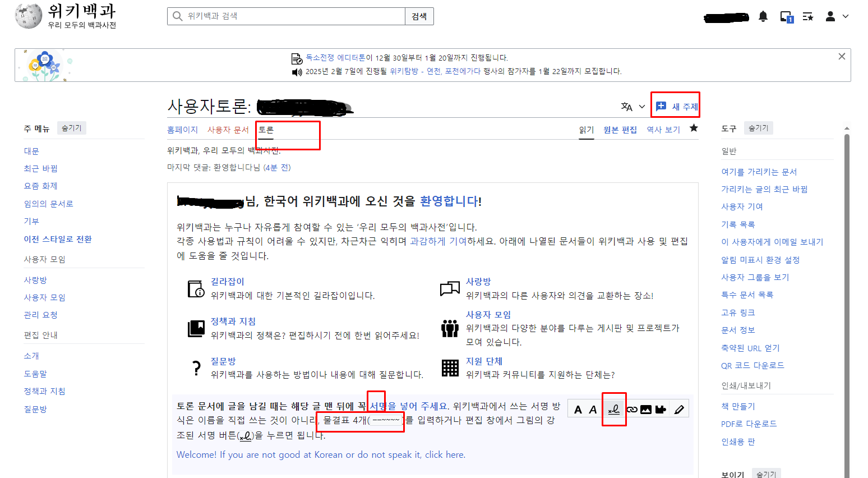Screen dimensions: 868x478
Task: Click 이전 스타일로 전환 link
Action: click(x=57, y=239)
